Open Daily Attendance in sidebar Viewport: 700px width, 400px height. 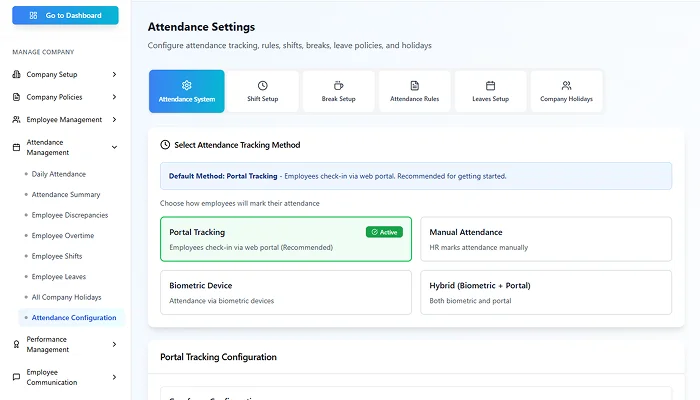coord(59,174)
